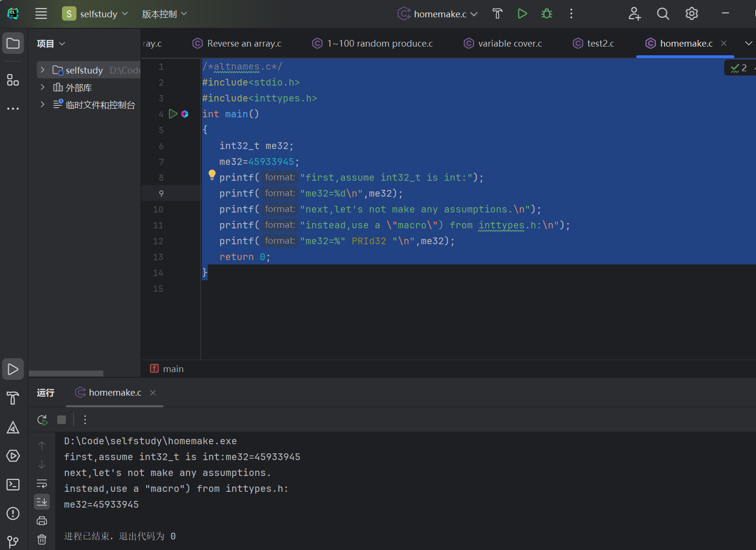Click the main function breadcrumb
Screen dimensions: 756x550
coord(173,369)
